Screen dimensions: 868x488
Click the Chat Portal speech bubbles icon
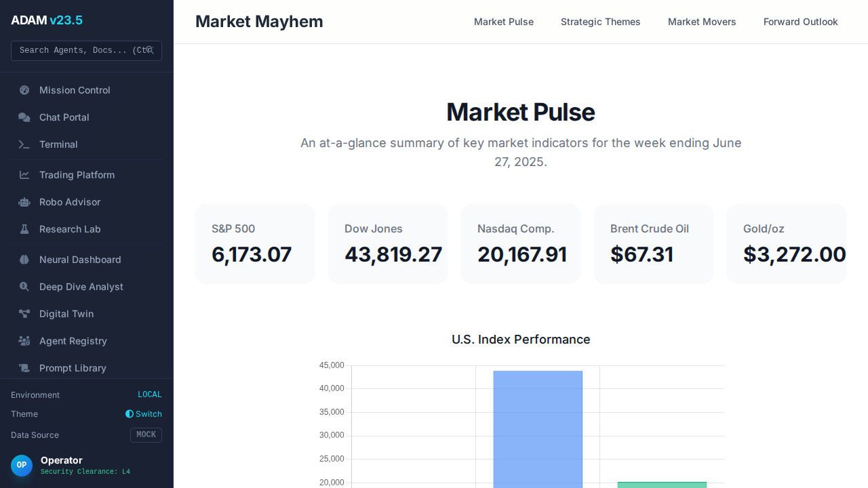click(x=24, y=117)
